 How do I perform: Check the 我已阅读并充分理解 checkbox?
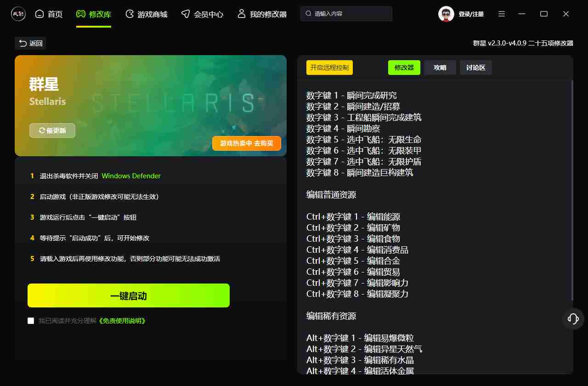31,321
